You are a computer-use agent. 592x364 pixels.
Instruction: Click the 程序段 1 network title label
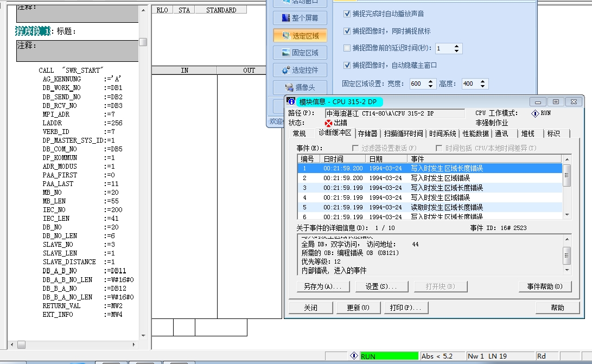point(33,31)
